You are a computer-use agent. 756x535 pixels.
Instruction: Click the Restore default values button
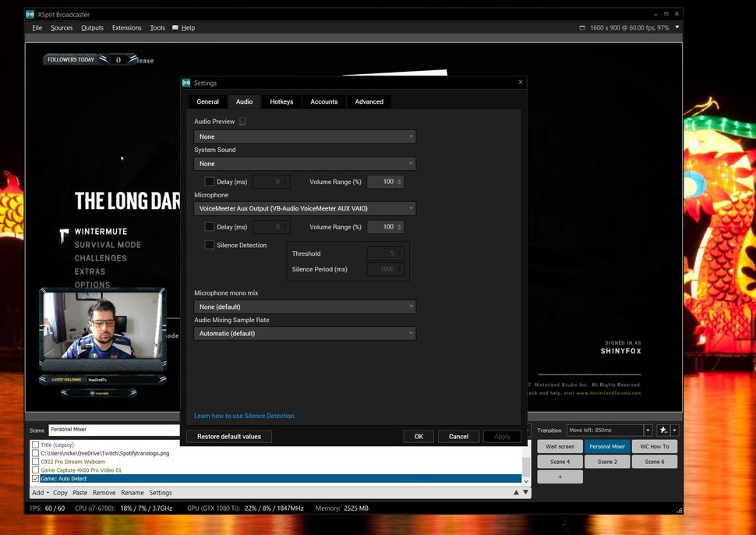(228, 436)
